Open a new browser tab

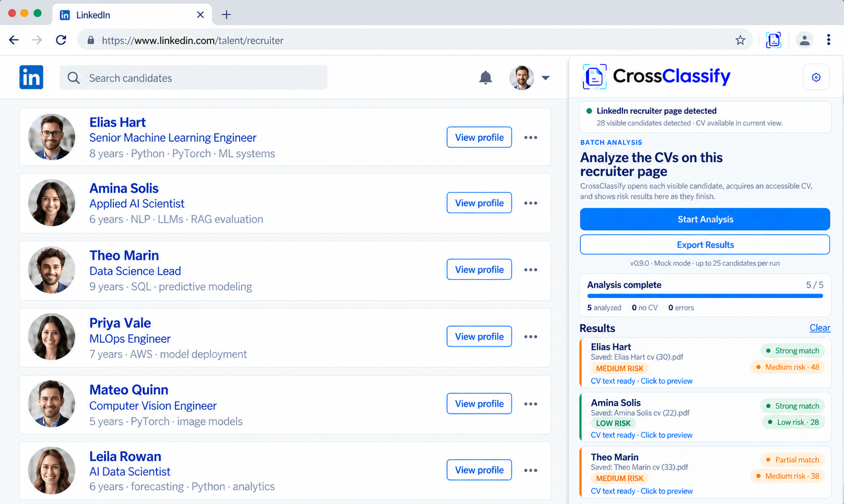click(x=226, y=15)
